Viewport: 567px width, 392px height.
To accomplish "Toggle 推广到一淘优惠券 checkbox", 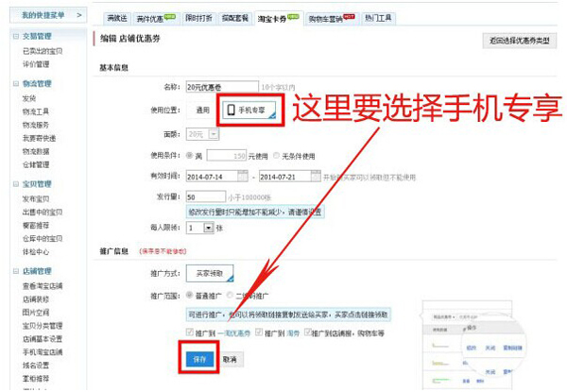I will [x=189, y=332].
